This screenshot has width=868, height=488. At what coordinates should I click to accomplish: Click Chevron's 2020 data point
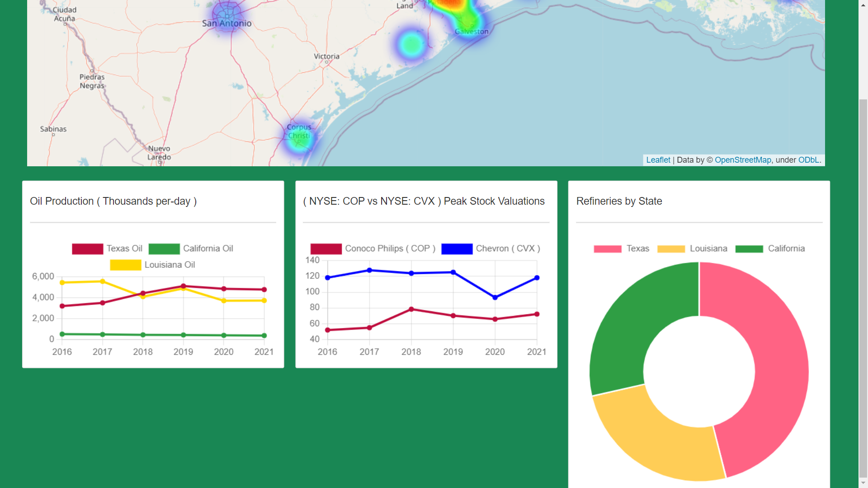click(x=495, y=298)
